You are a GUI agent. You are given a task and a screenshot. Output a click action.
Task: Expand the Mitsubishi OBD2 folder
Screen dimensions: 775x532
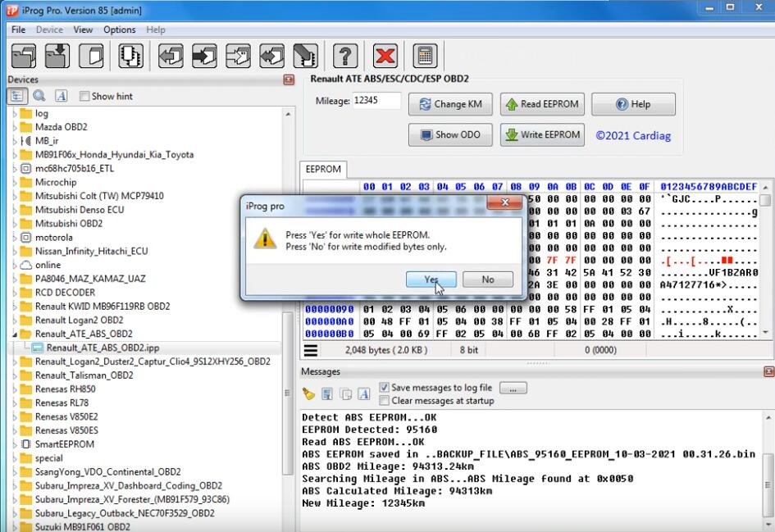point(14,224)
